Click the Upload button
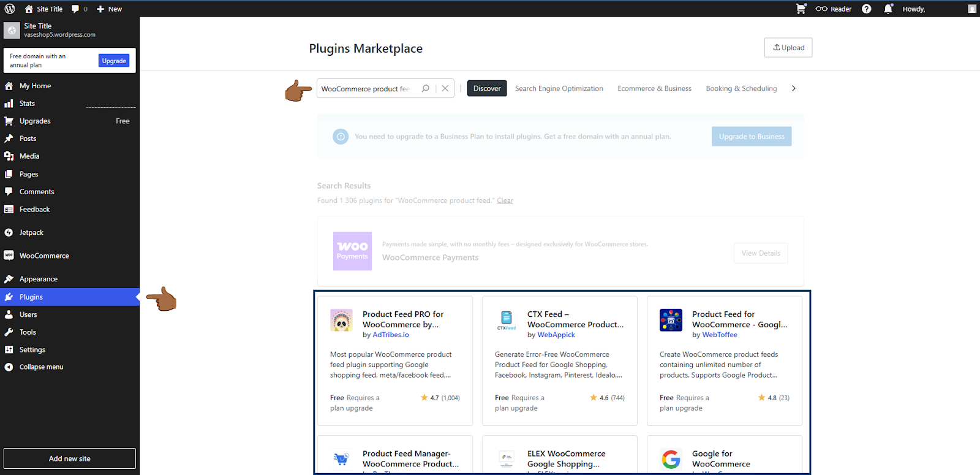 click(x=788, y=47)
